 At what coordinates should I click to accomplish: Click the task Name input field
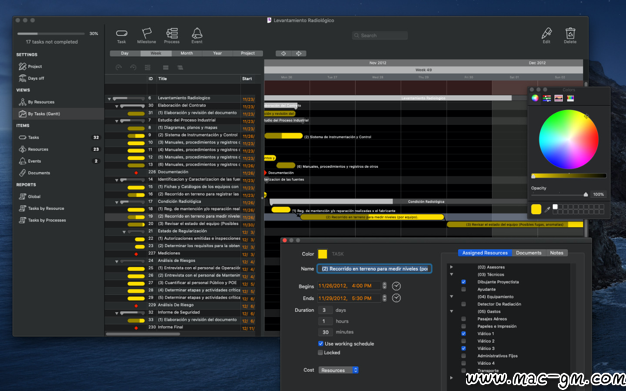(374, 269)
